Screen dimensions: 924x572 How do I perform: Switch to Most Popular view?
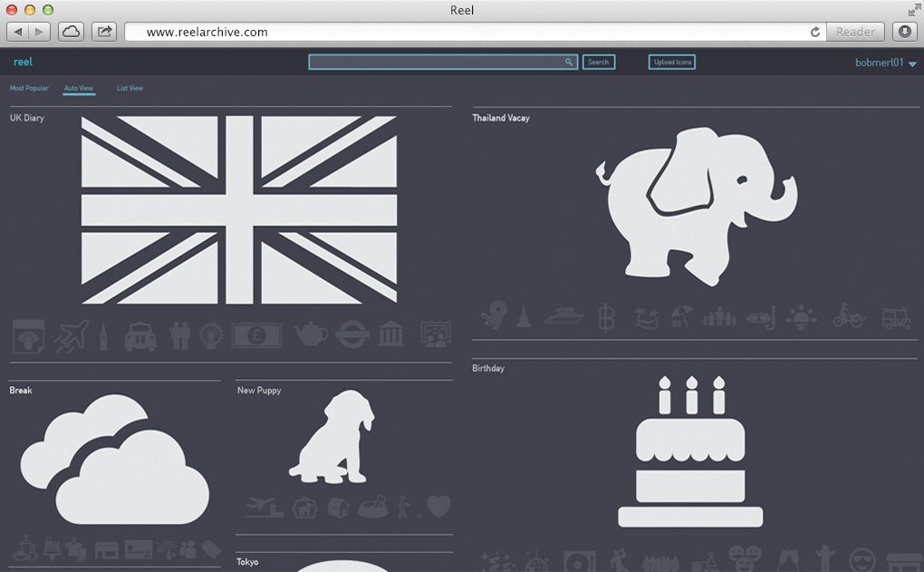(x=29, y=88)
